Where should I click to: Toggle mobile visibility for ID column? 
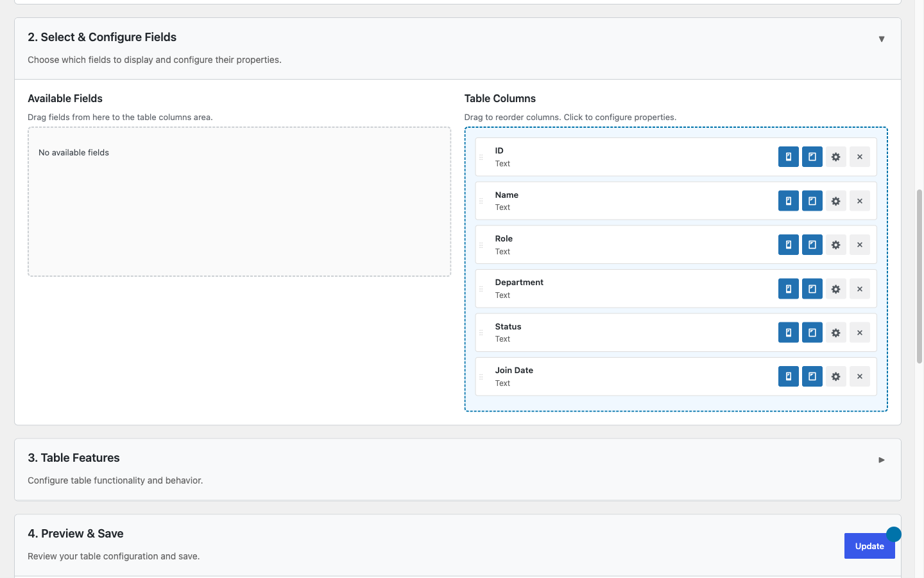[x=788, y=157]
